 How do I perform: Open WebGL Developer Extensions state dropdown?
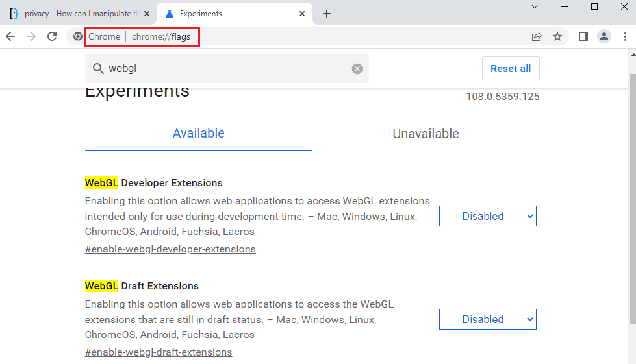pyautogui.click(x=487, y=216)
